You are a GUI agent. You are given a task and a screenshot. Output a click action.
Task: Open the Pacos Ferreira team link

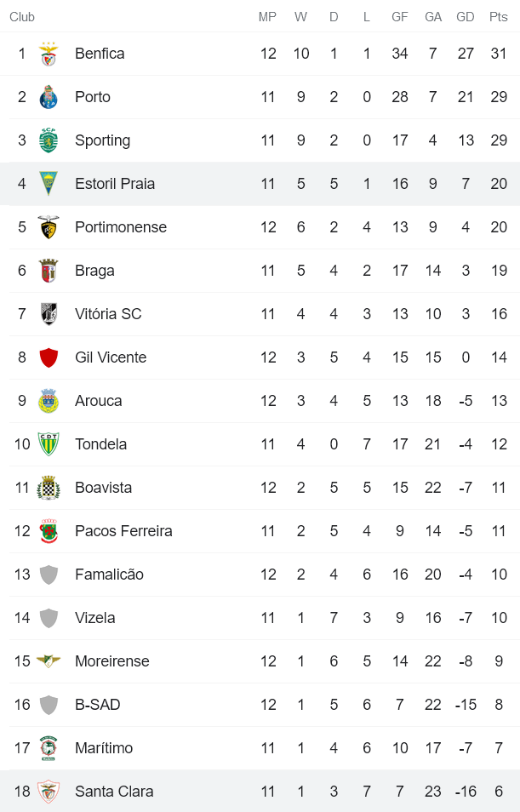click(x=123, y=531)
